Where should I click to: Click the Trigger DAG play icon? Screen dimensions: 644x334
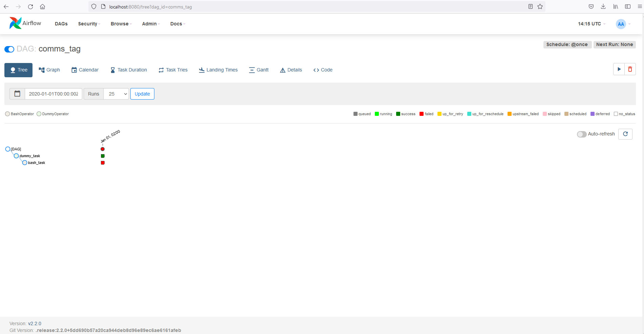pyautogui.click(x=619, y=69)
